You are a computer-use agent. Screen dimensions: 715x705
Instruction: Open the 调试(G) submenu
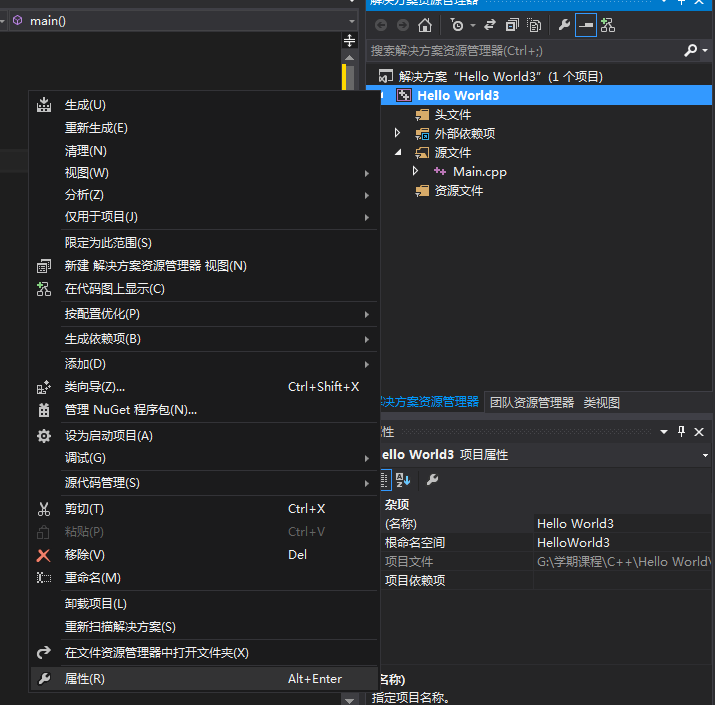pos(203,458)
